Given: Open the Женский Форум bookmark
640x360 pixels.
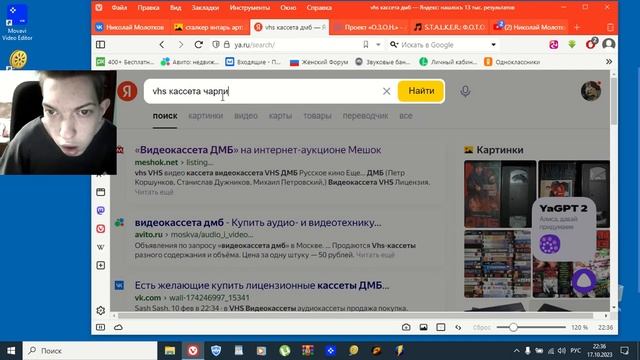Looking at the screenshot, I should point(319,62).
